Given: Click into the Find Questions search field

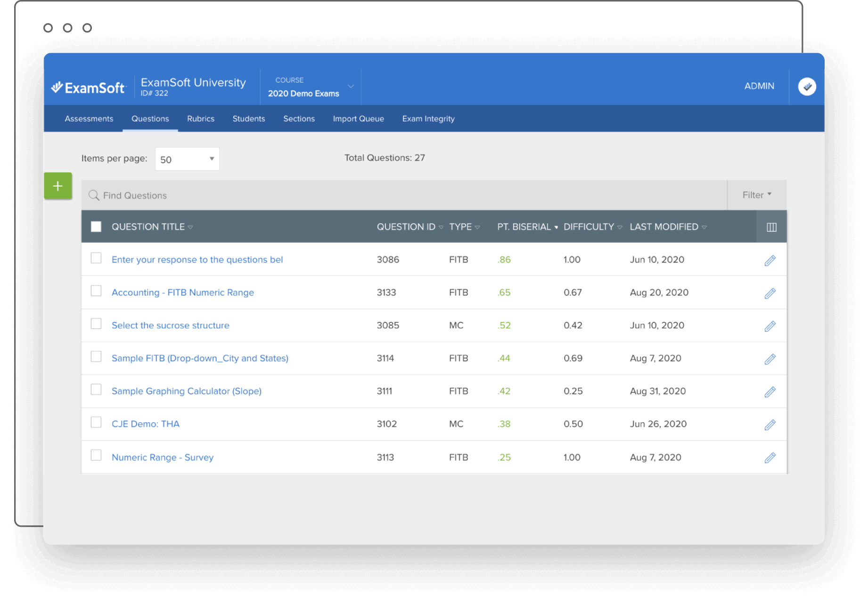Looking at the screenshot, I should [x=404, y=195].
